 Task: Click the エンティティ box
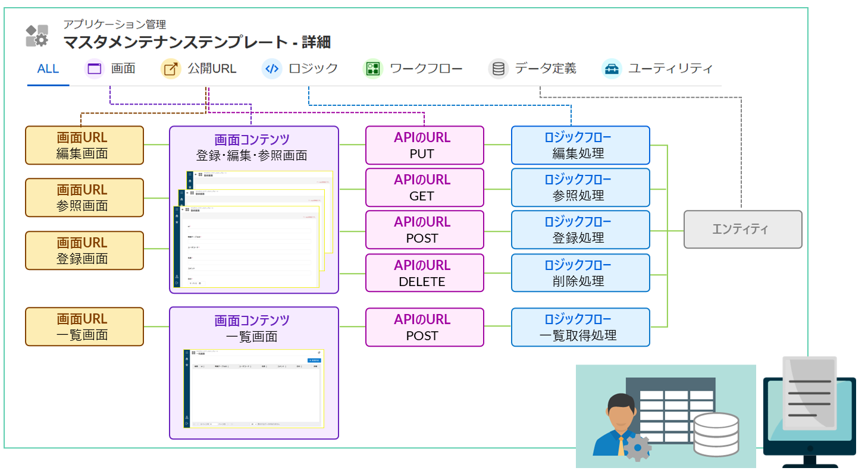(x=742, y=230)
